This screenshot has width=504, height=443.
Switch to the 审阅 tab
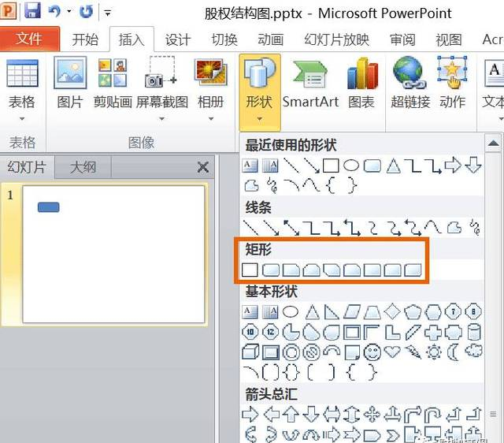tap(402, 39)
